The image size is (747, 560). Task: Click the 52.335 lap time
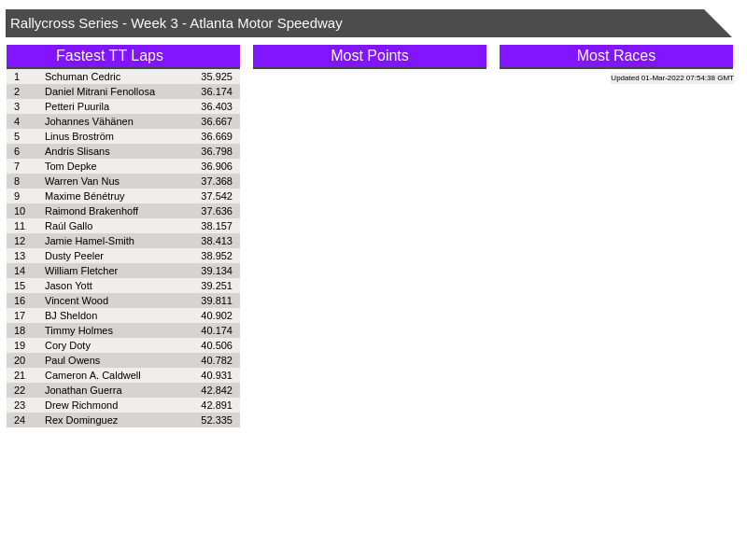click(216, 420)
